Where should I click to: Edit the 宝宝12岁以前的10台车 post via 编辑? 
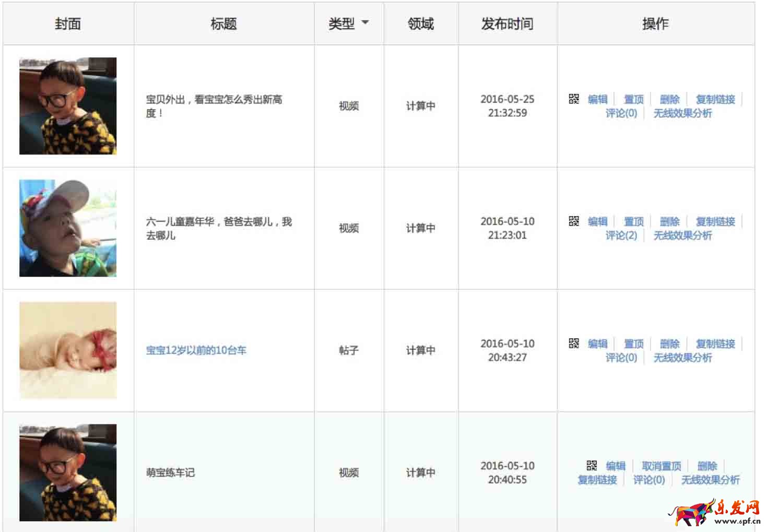tap(597, 344)
